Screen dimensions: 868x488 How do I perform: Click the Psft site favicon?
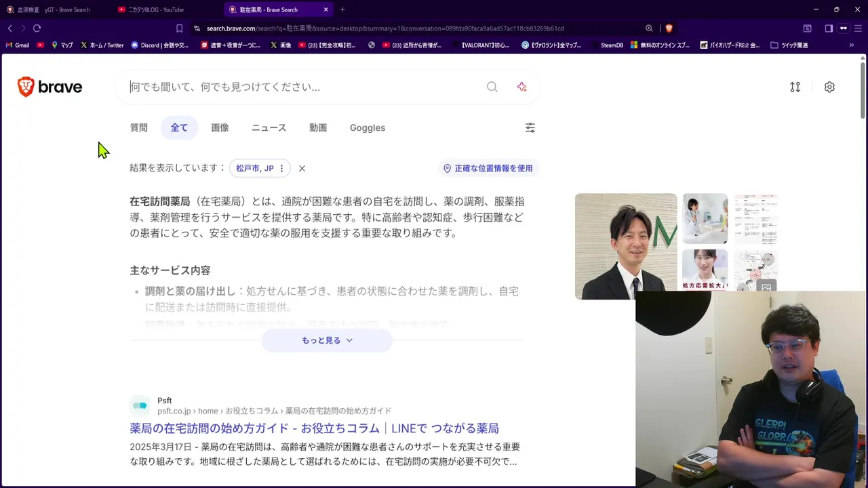[140, 405]
